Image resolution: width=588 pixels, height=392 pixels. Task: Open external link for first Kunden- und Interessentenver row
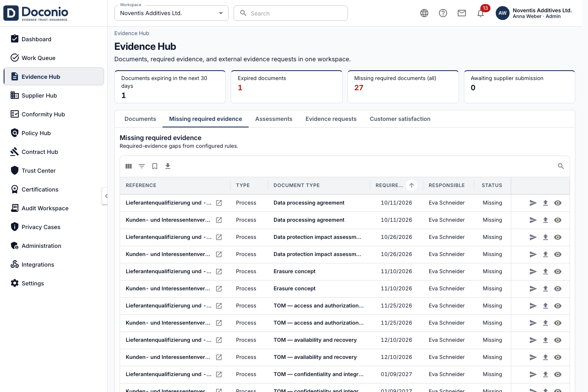(x=219, y=220)
